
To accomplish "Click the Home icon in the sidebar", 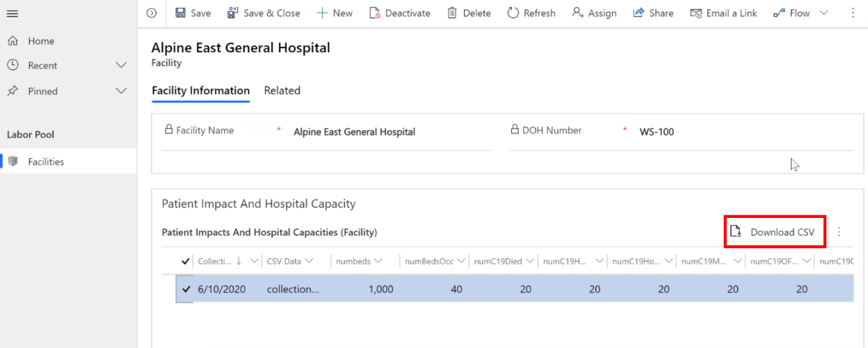I will (12, 41).
